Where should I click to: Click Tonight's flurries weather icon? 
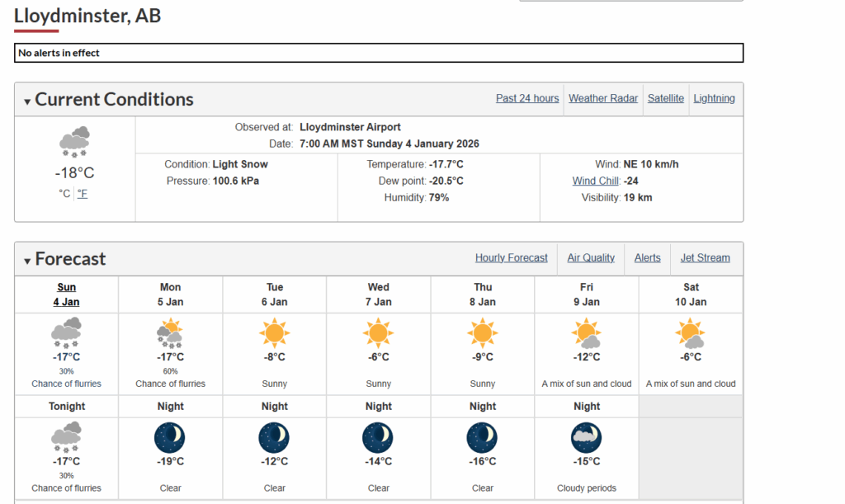66,437
